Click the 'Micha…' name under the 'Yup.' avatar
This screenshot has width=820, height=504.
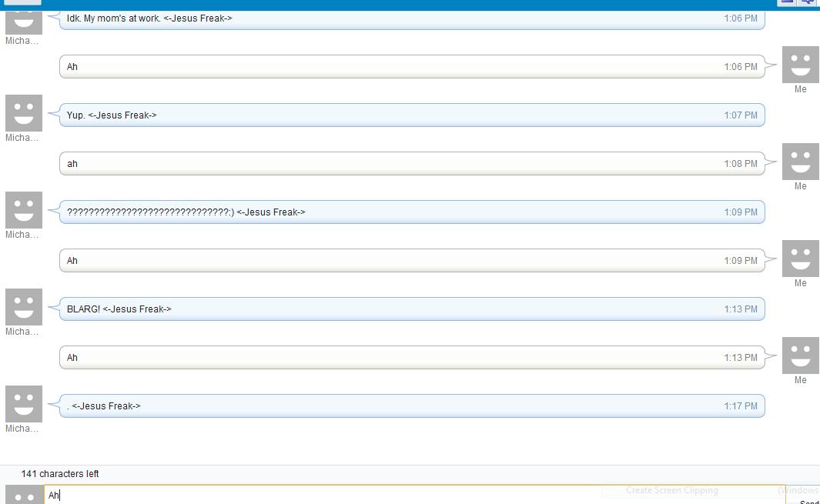point(22,138)
